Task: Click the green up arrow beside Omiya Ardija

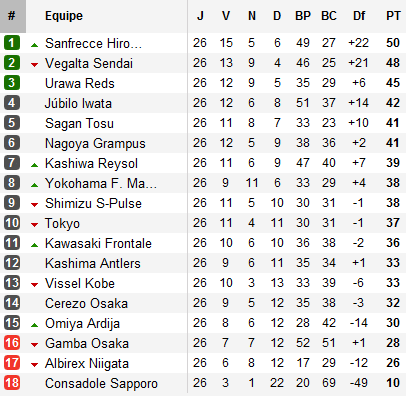Action: click(34, 325)
